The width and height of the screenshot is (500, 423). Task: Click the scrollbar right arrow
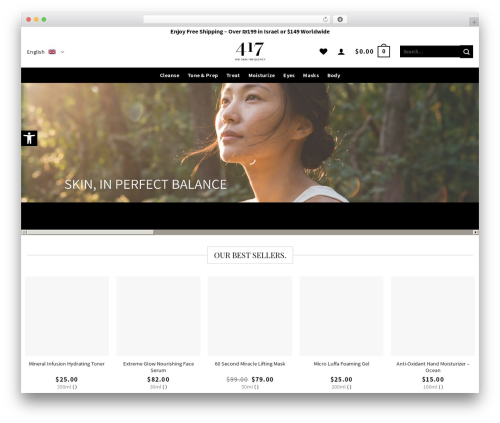(476, 232)
